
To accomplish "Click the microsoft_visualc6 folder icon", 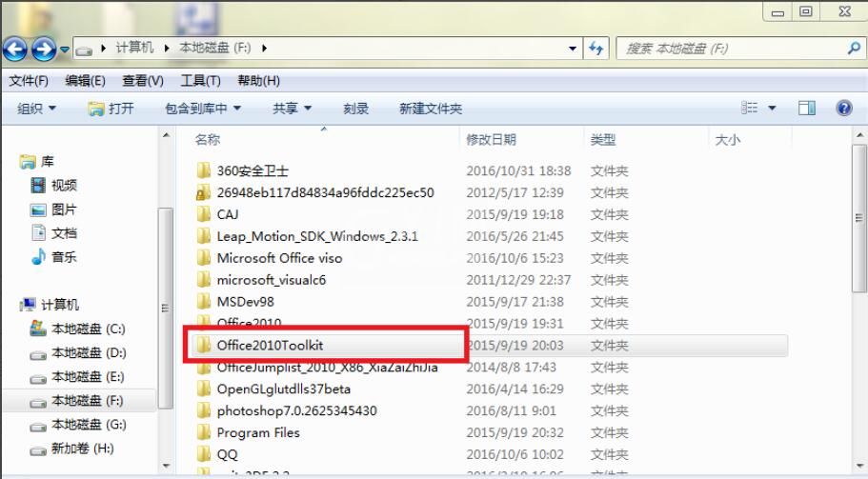I will pos(203,279).
